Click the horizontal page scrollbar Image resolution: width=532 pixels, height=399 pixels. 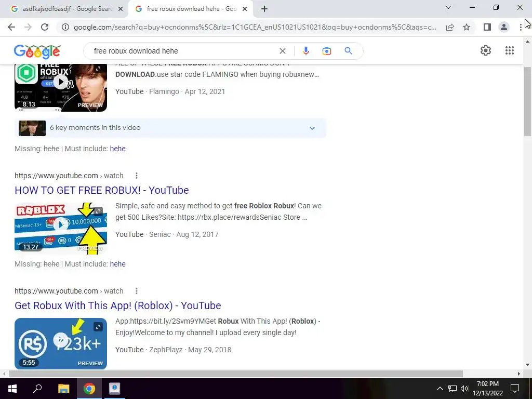[235, 374]
